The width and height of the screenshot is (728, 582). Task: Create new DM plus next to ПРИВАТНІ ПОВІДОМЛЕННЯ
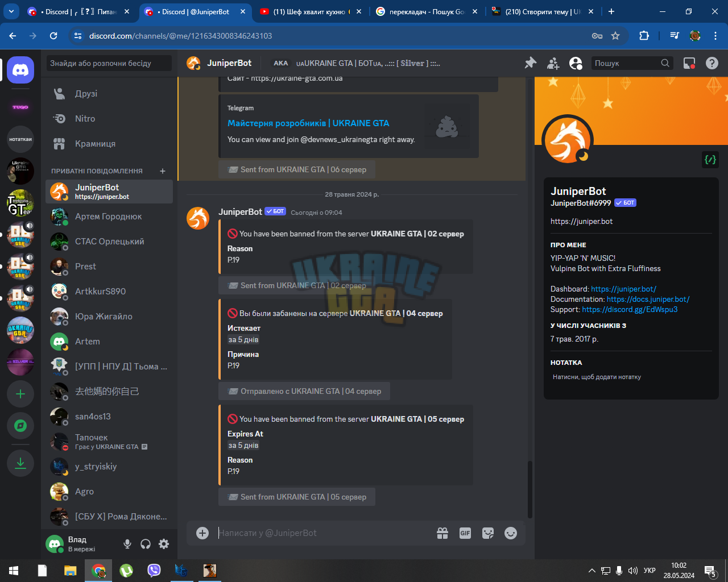point(163,171)
